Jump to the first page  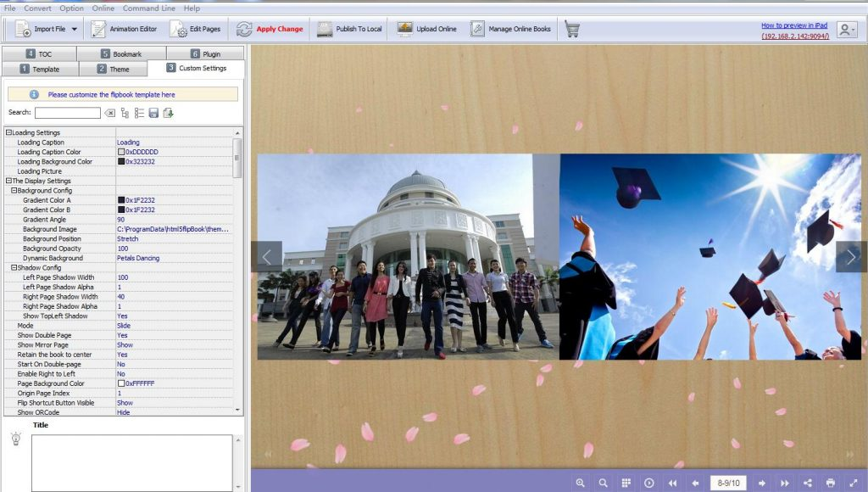click(x=672, y=483)
